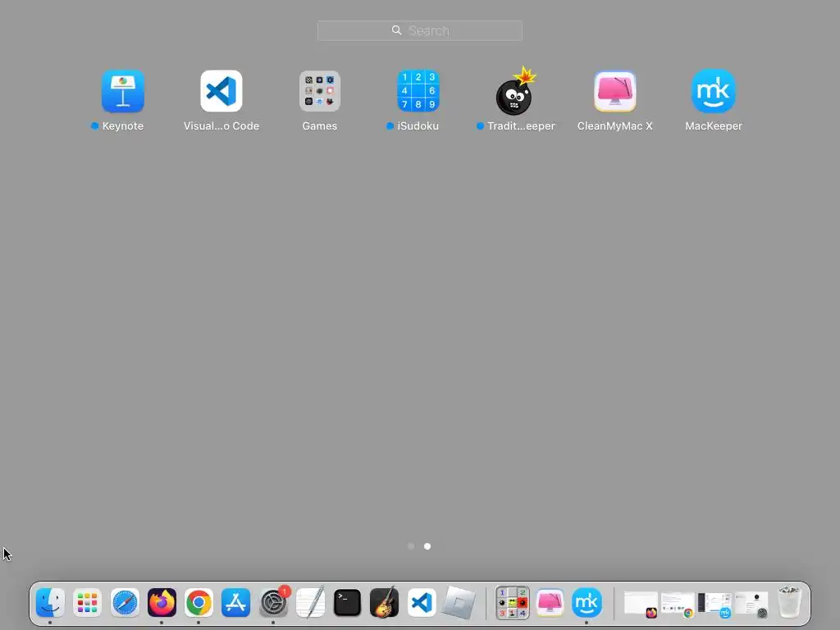840x630 pixels.
Task: Open Safari from the Dock
Action: 125,603
